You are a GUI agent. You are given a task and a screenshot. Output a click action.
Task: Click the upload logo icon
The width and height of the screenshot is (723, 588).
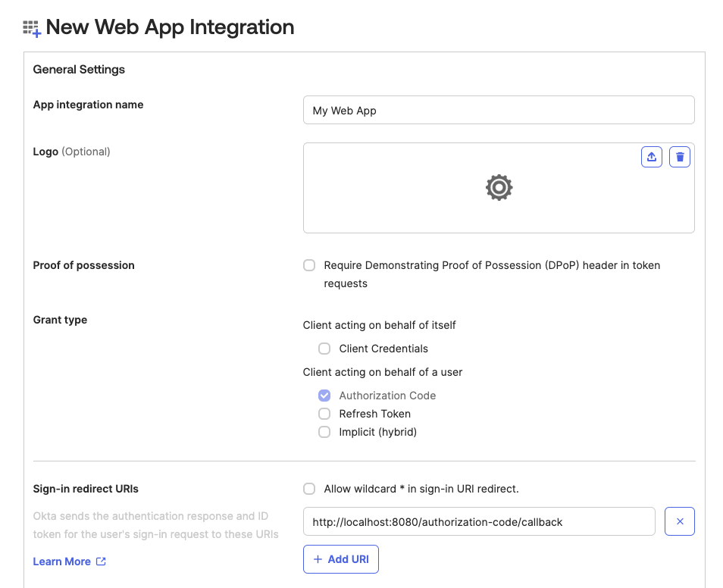[652, 157]
